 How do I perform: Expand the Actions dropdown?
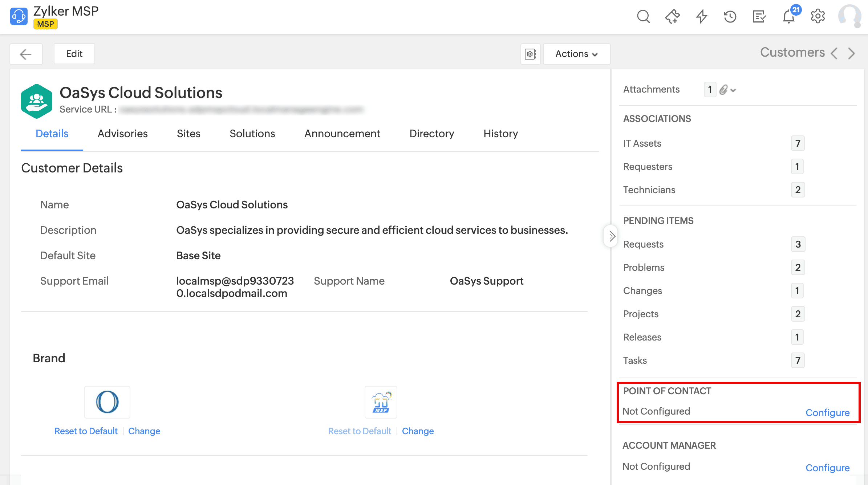coord(576,54)
